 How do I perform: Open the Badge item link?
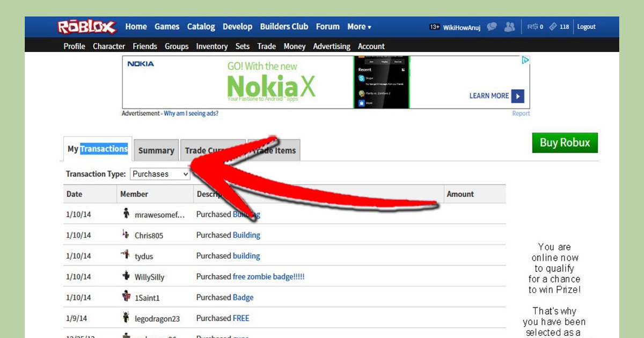(243, 297)
